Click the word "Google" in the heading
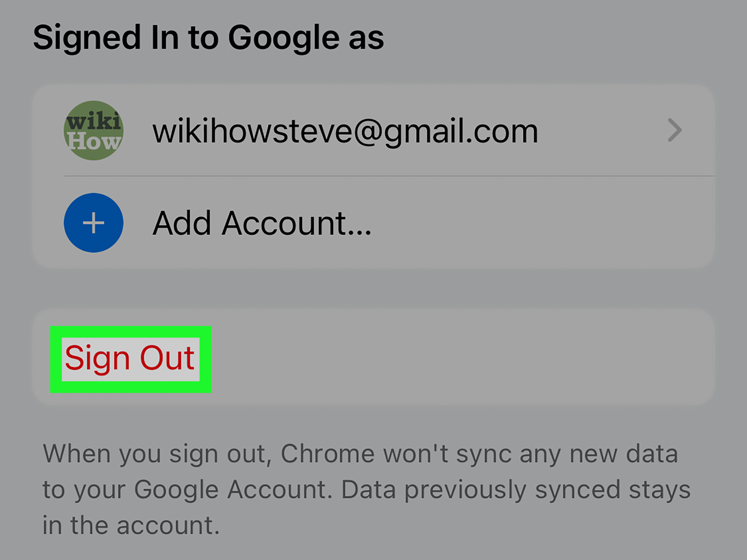Screen dimensions: 747x560 coord(284,37)
